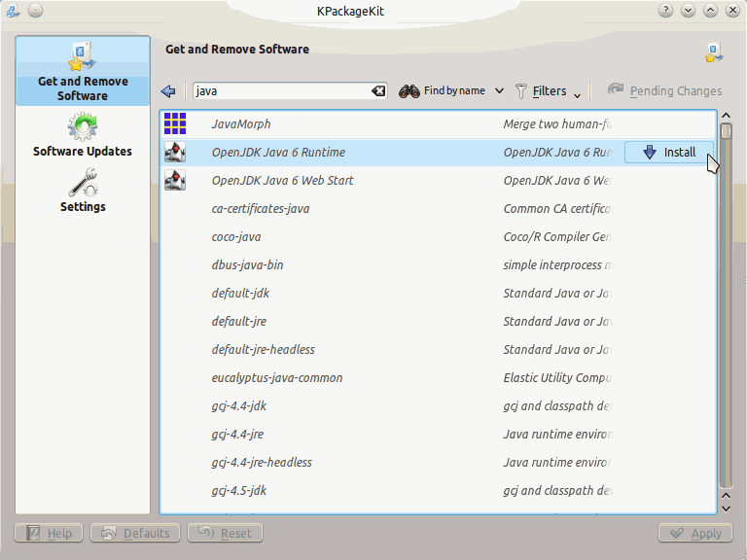Select the default-jre package

[438, 322]
